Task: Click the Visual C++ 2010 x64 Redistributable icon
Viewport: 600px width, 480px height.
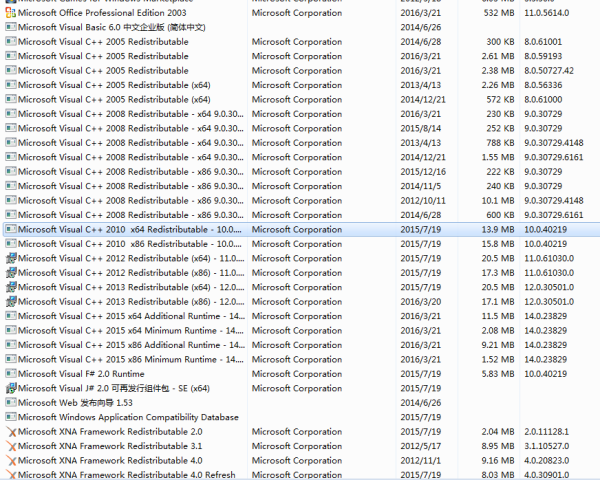Action: [x=11, y=229]
